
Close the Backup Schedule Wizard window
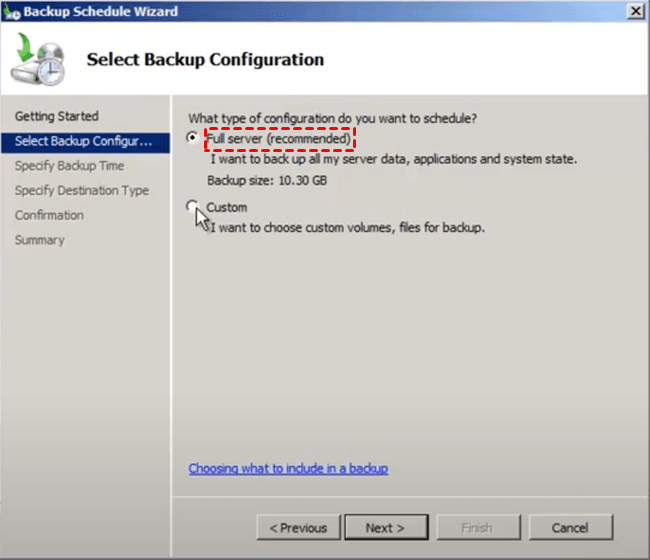[634, 10]
